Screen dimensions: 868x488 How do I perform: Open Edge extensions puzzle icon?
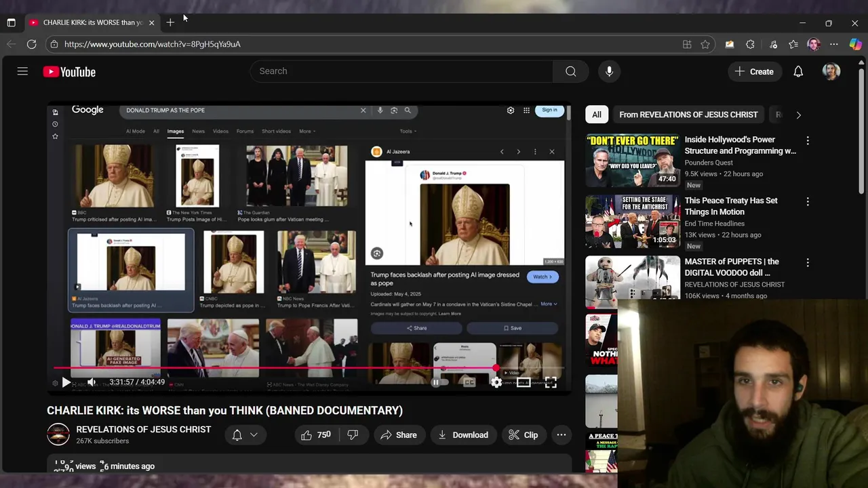(750, 44)
